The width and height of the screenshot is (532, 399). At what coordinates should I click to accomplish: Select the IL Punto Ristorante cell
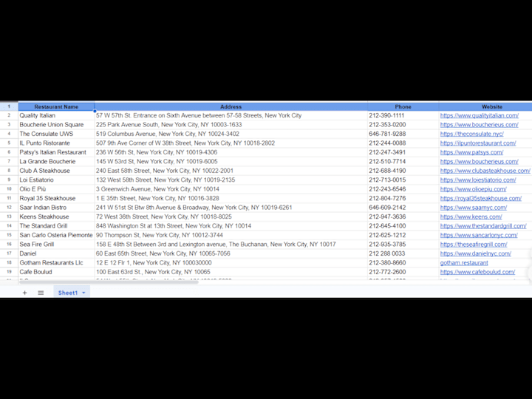(56, 143)
